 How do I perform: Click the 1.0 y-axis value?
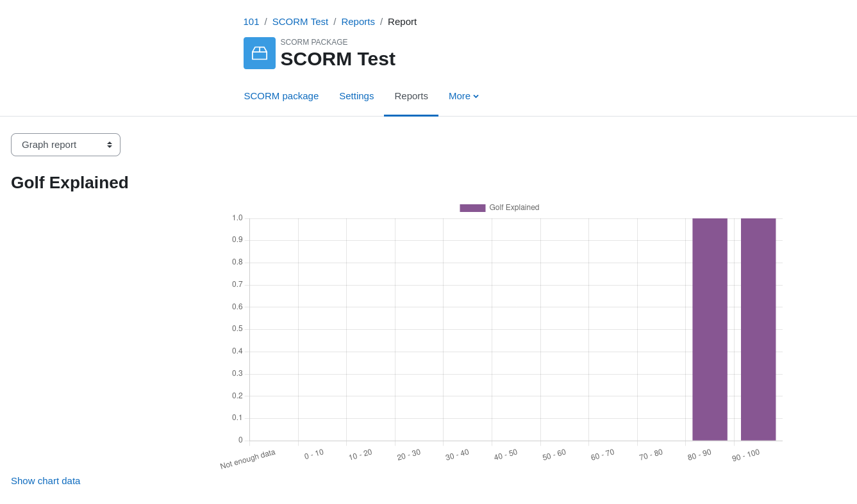(237, 218)
